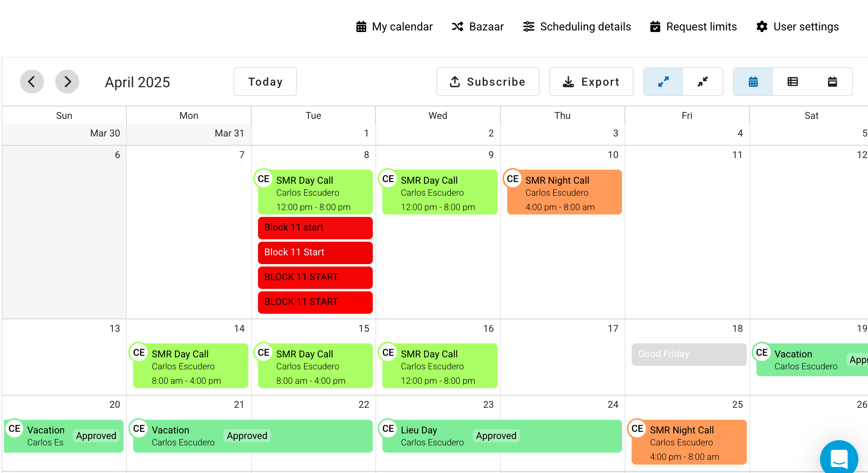This screenshot has width=868, height=473.
Task: Click the Export button
Action: click(x=591, y=82)
